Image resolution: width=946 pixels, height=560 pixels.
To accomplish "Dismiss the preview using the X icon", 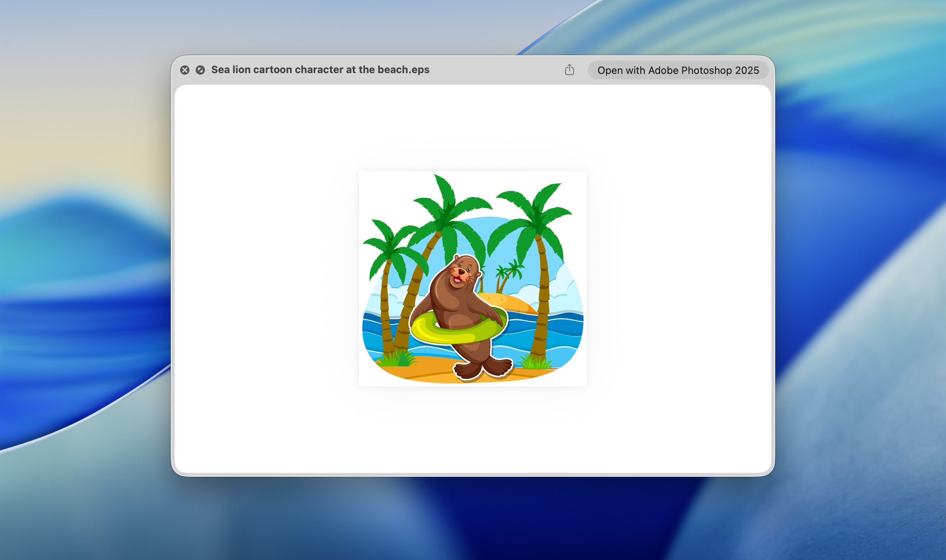I will [185, 70].
